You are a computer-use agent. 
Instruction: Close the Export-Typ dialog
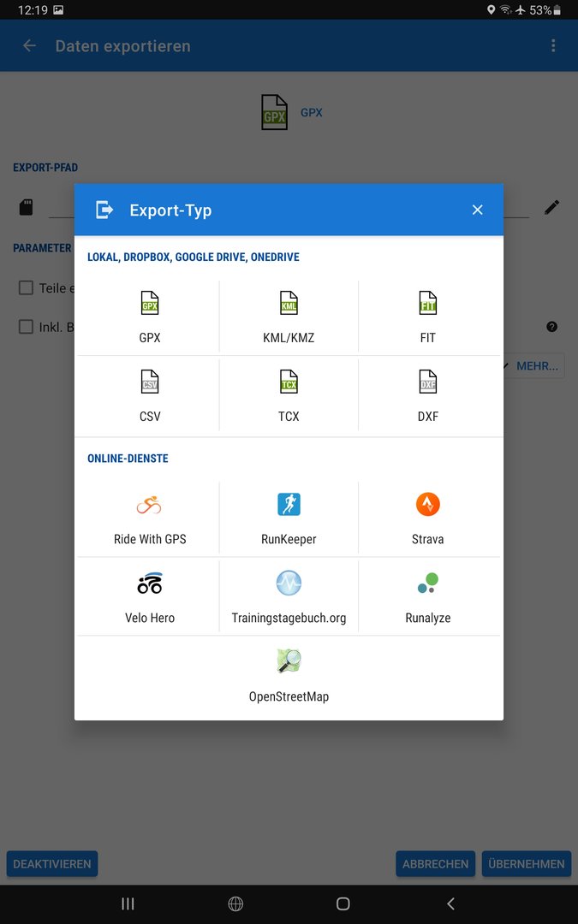pyautogui.click(x=478, y=210)
